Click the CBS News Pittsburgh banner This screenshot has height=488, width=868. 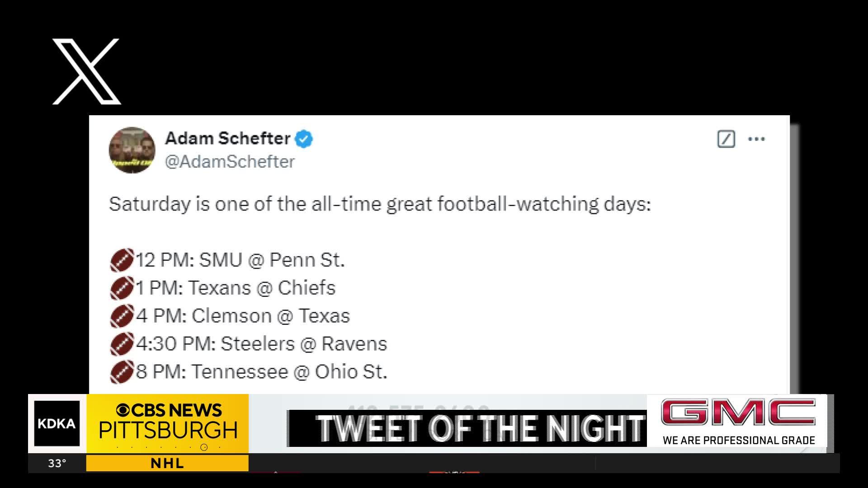168,423
